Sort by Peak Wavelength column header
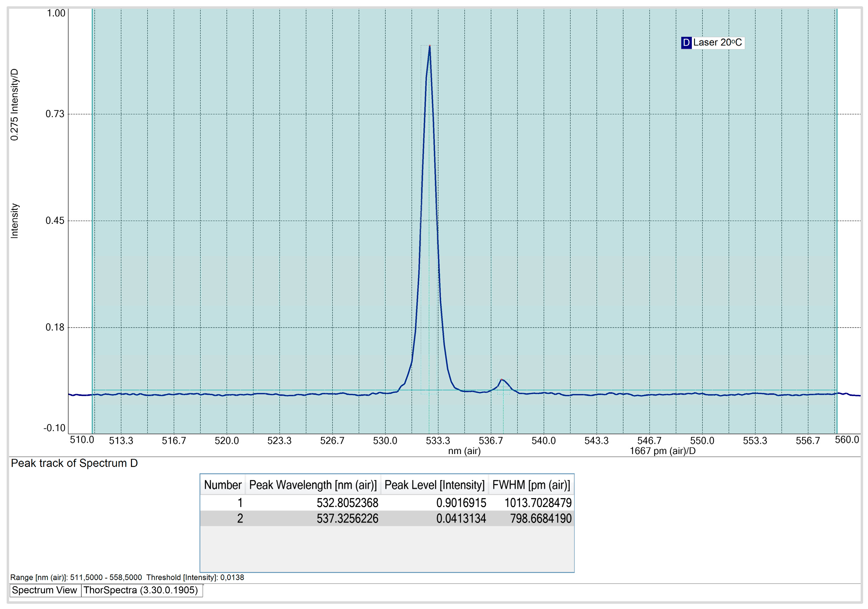This screenshot has height=609, width=868. click(x=313, y=485)
